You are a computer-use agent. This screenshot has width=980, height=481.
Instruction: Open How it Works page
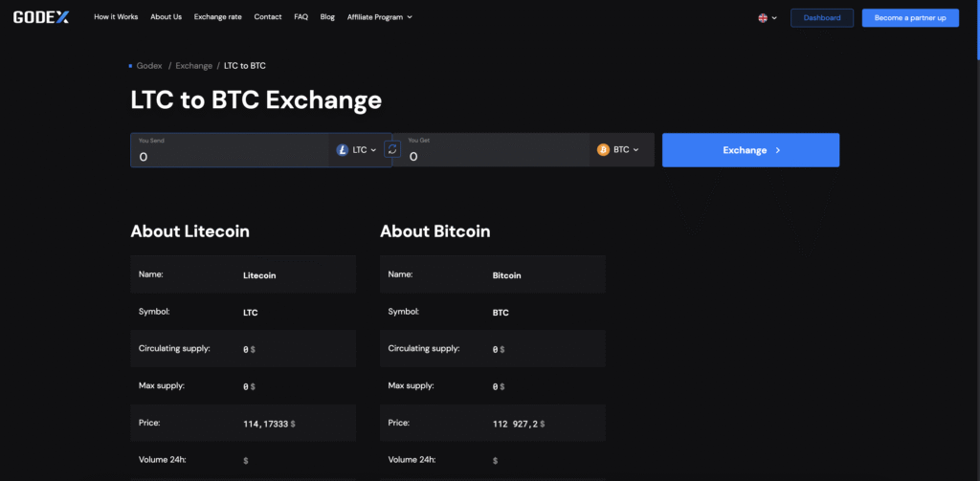(116, 17)
